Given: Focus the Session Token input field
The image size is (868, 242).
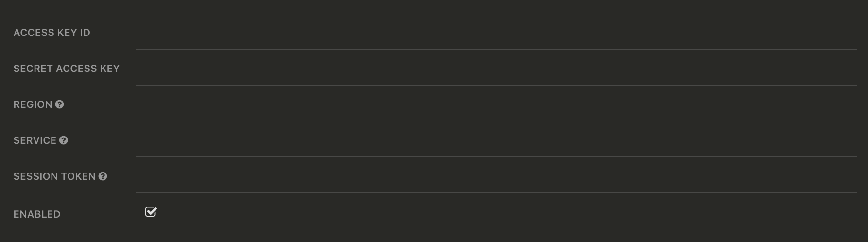Looking at the screenshot, I should coord(497,176).
